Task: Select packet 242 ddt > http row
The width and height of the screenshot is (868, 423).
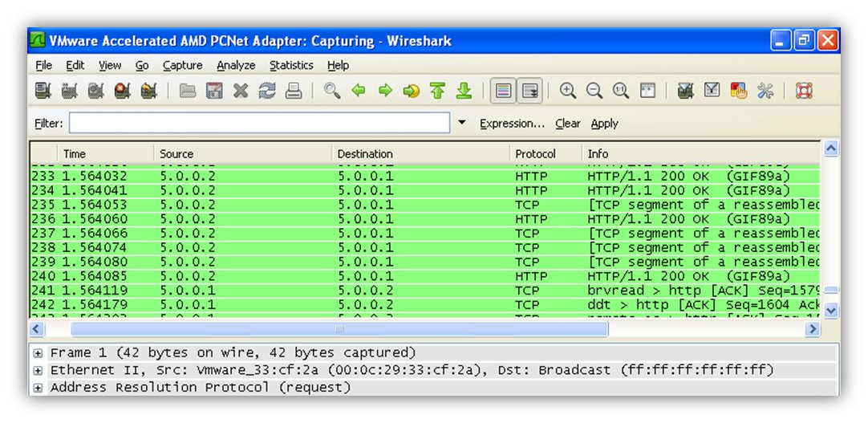Action: tap(424, 305)
